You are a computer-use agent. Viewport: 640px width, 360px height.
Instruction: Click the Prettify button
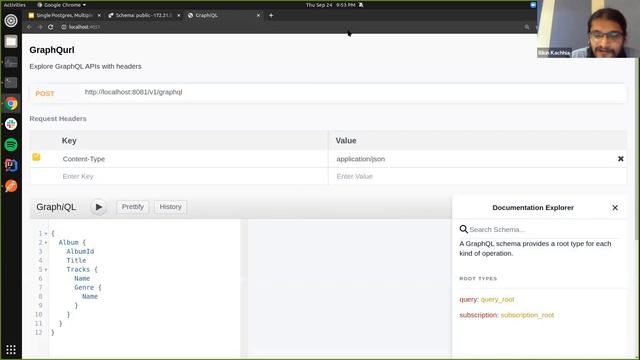pyautogui.click(x=133, y=207)
